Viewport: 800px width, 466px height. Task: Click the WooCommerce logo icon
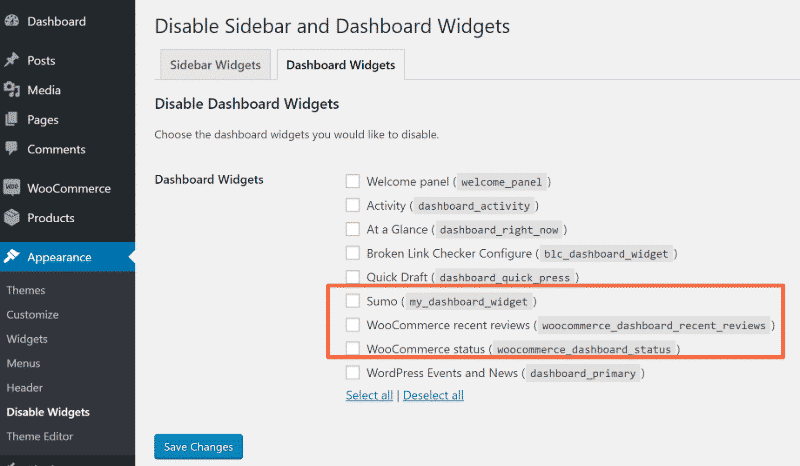12,188
